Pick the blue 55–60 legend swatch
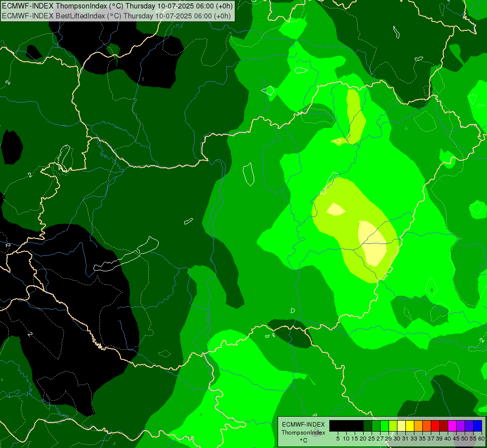The width and height of the screenshot is (487, 448). click(x=478, y=426)
